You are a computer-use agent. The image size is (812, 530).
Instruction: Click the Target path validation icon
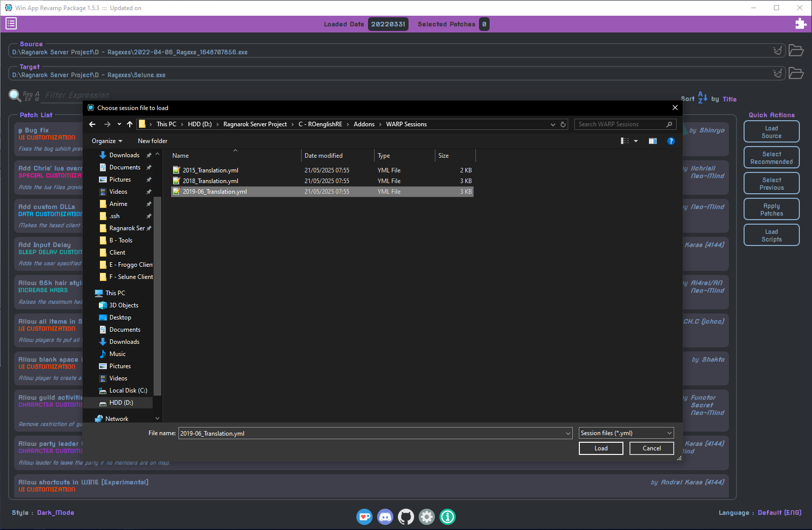coord(778,74)
